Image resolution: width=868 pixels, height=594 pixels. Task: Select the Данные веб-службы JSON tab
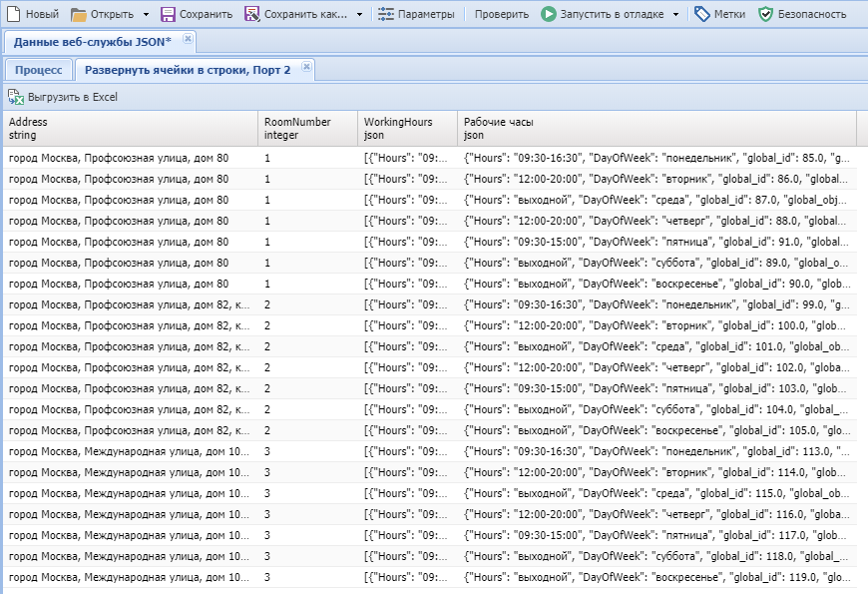[x=92, y=42]
